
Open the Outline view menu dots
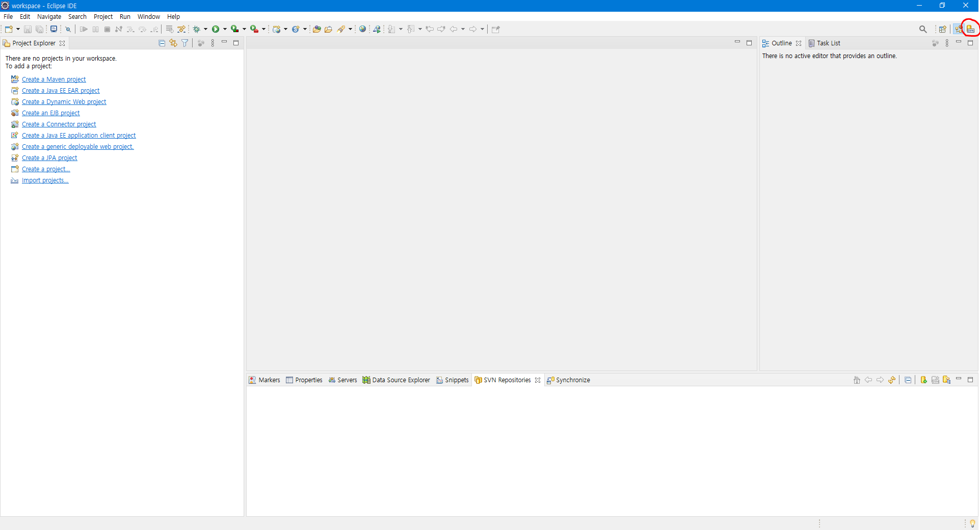[x=947, y=43]
